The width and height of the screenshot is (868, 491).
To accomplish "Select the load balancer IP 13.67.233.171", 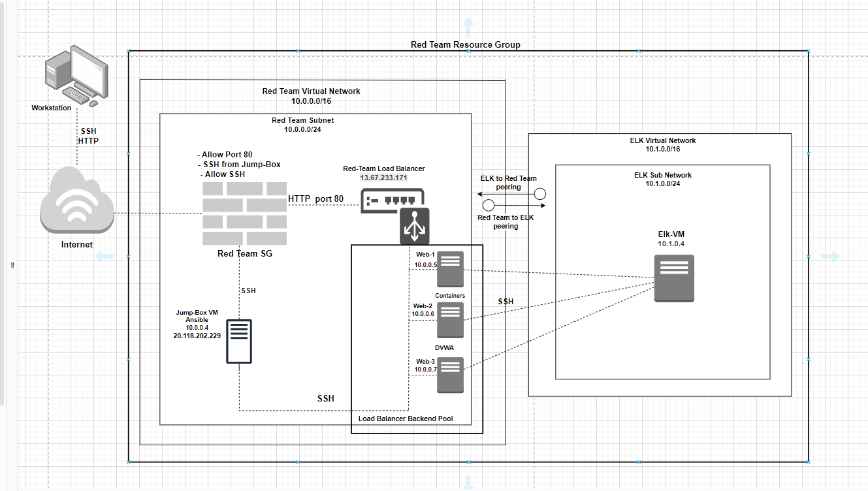I will 384,178.
